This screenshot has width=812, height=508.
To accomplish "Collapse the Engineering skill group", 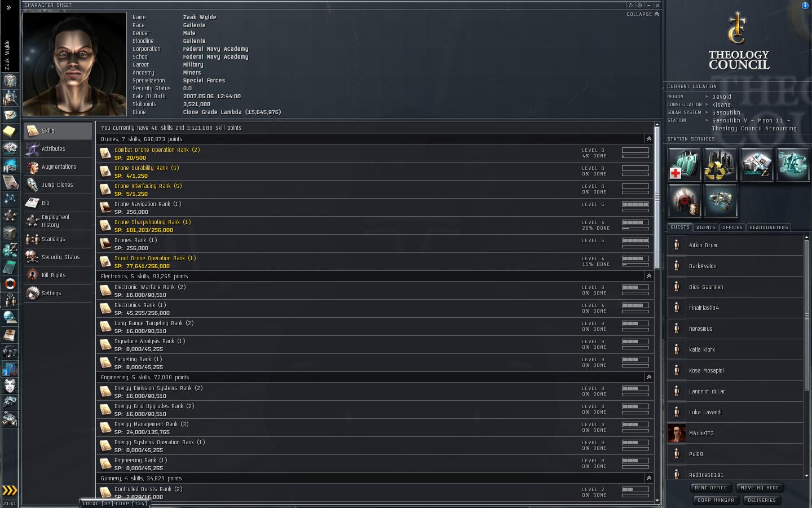I will point(649,377).
